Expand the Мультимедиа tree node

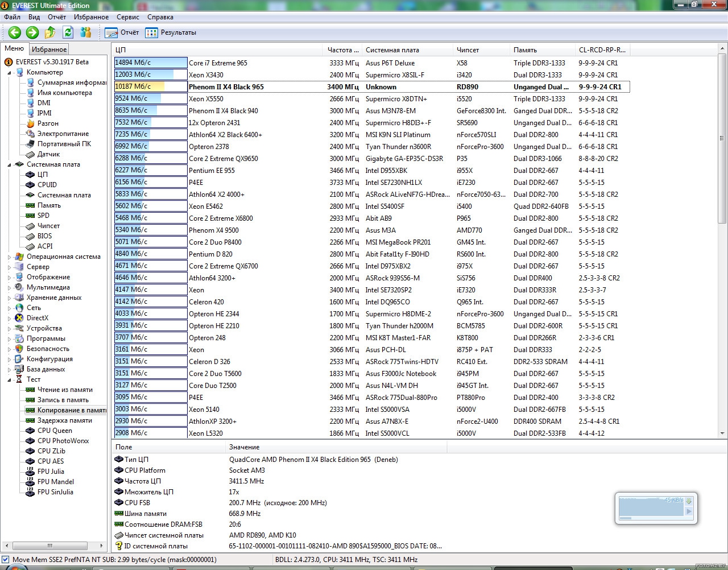[x=9, y=288]
